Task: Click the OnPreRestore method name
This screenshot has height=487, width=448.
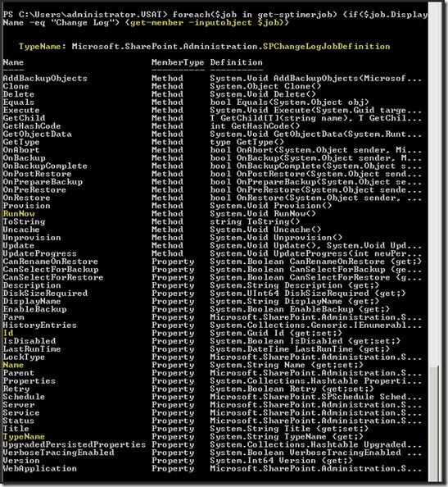Action: [x=34, y=189]
